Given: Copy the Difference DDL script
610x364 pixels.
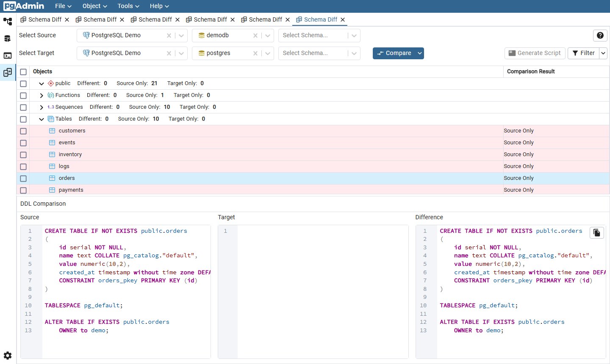Looking at the screenshot, I should tap(597, 233).
